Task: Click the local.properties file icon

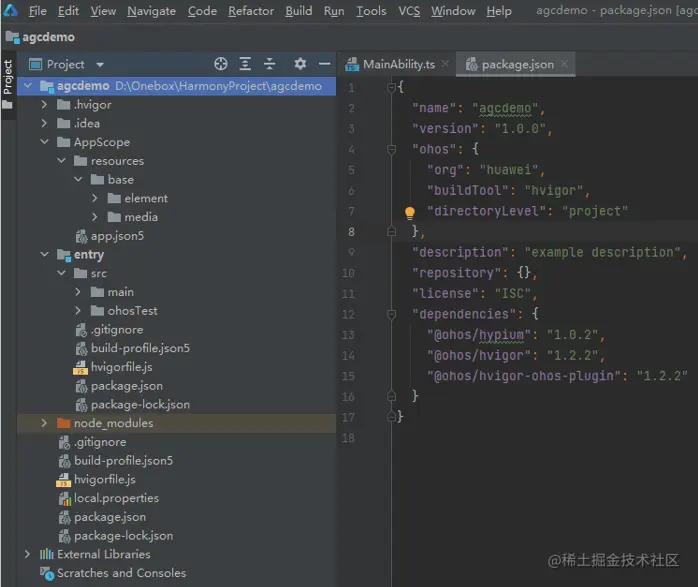Action: click(65, 499)
